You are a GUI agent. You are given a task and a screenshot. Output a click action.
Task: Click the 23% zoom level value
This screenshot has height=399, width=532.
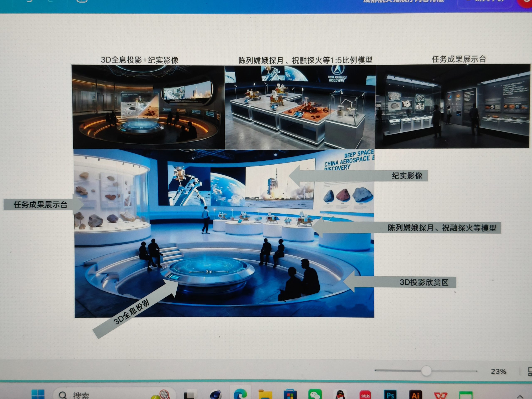(498, 372)
